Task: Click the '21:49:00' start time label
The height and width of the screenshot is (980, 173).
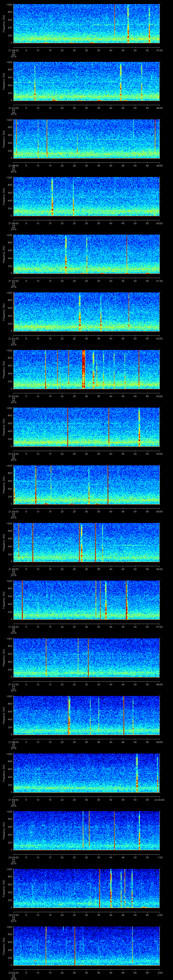Action: 13,223
